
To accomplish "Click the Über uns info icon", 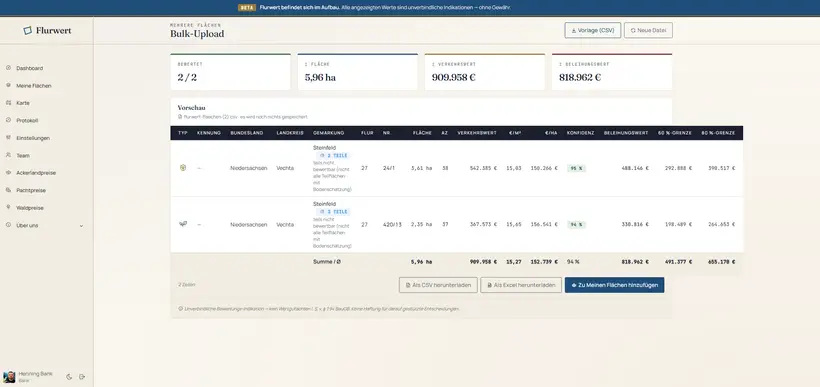I will coord(8,225).
